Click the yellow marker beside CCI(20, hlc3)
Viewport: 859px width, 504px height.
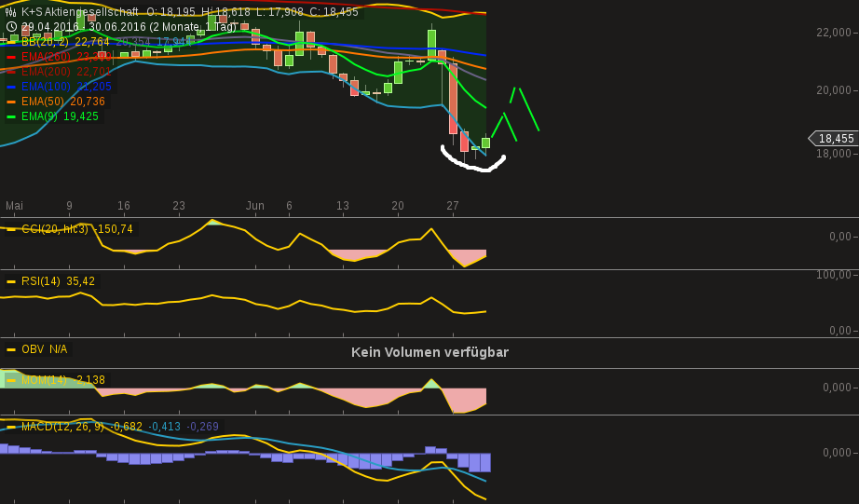tap(11, 229)
